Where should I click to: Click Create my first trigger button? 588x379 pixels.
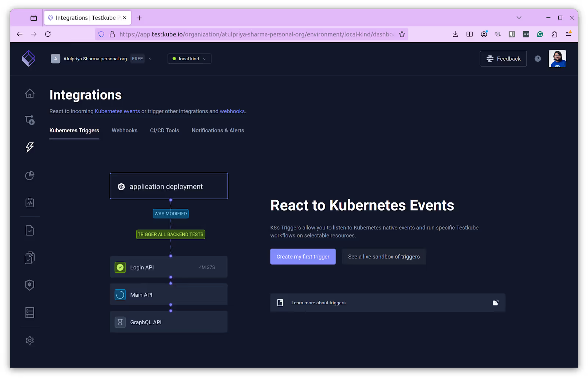pyautogui.click(x=303, y=257)
